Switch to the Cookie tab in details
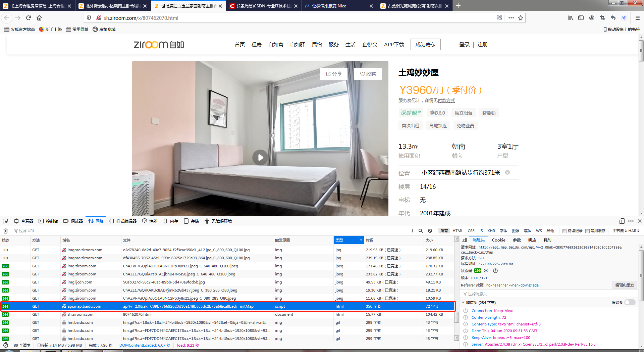 tap(498, 240)
